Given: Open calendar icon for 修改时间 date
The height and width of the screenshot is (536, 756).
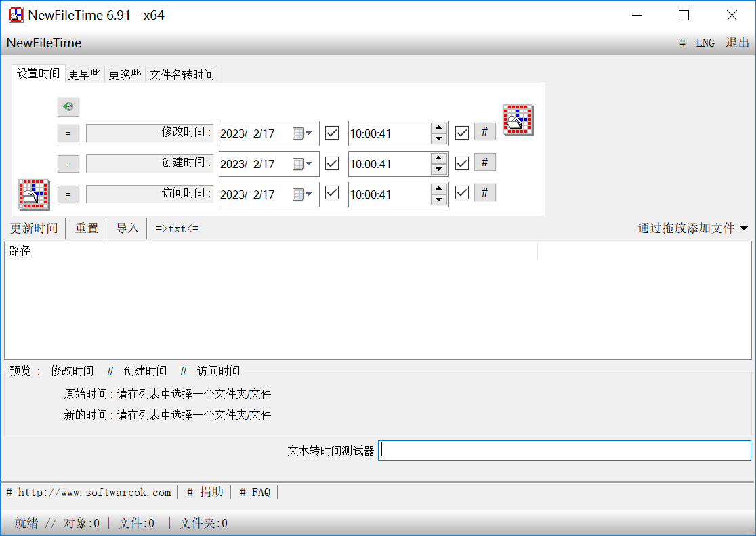Looking at the screenshot, I should [302, 133].
